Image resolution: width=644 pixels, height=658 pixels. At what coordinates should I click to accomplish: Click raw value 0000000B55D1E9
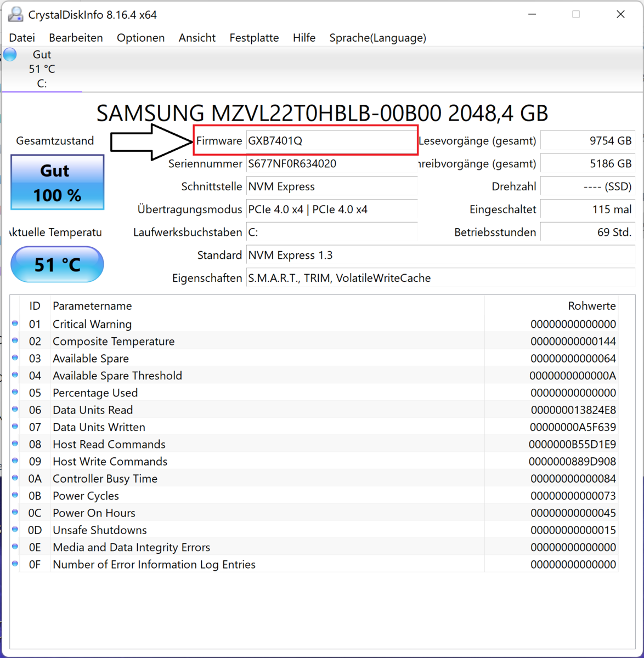pos(572,444)
